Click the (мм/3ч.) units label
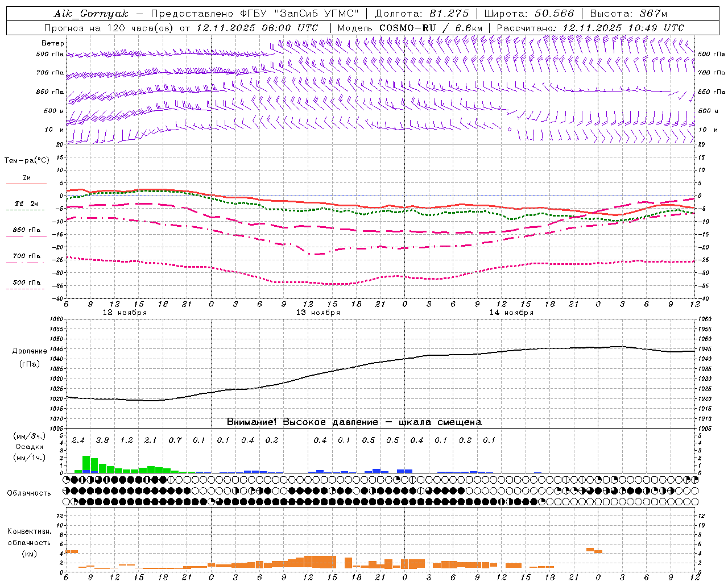Viewport: 728px width, 582px height. point(30,436)
